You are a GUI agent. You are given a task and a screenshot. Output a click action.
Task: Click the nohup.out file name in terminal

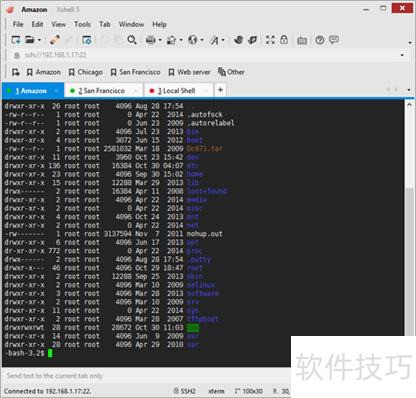point(204,234)
